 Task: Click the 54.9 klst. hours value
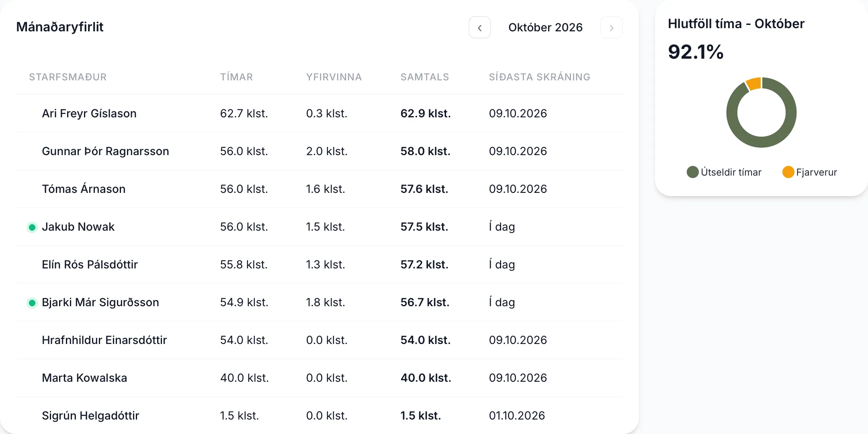pyautogui.click(x=244, y=302)
